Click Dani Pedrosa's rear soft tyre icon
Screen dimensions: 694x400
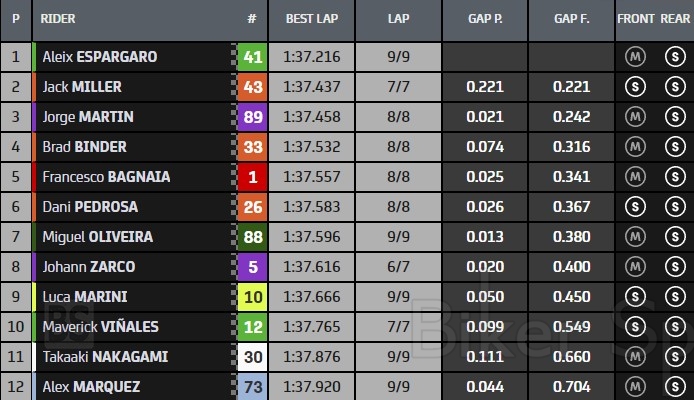tap(673, 207)
